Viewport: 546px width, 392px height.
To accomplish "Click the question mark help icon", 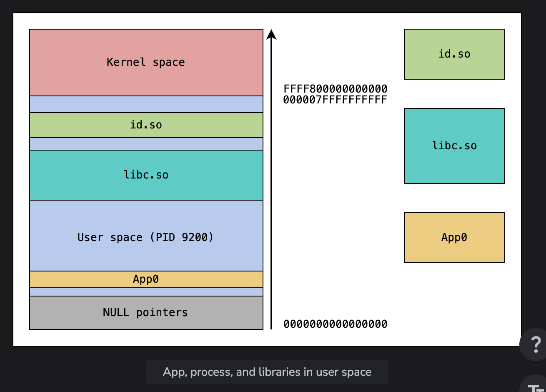I will pos(533,344).
